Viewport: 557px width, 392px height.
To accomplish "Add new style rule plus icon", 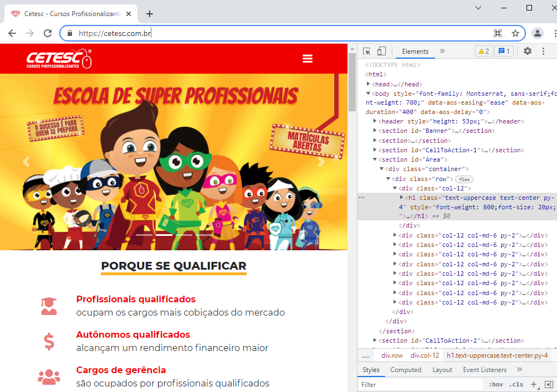I will tap(534, 385).
